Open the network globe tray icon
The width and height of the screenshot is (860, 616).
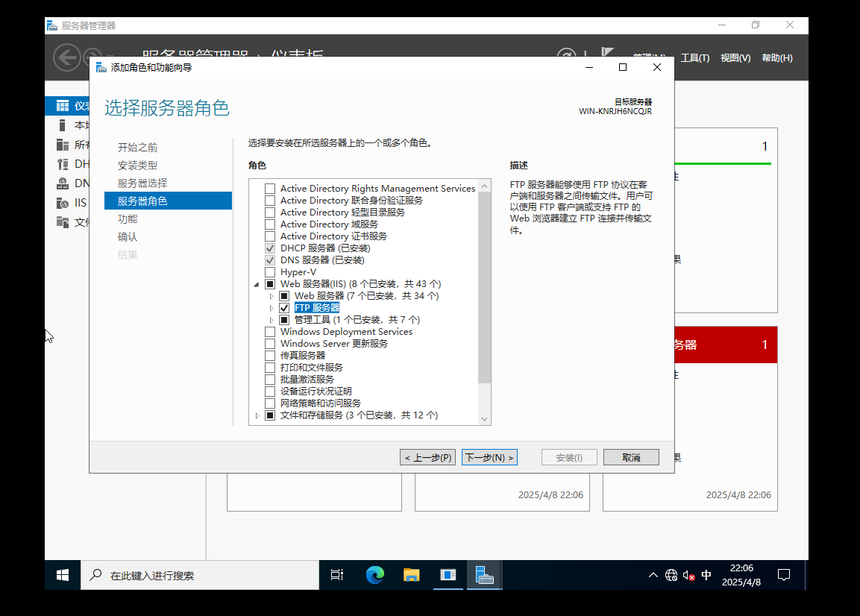point(671,575)
